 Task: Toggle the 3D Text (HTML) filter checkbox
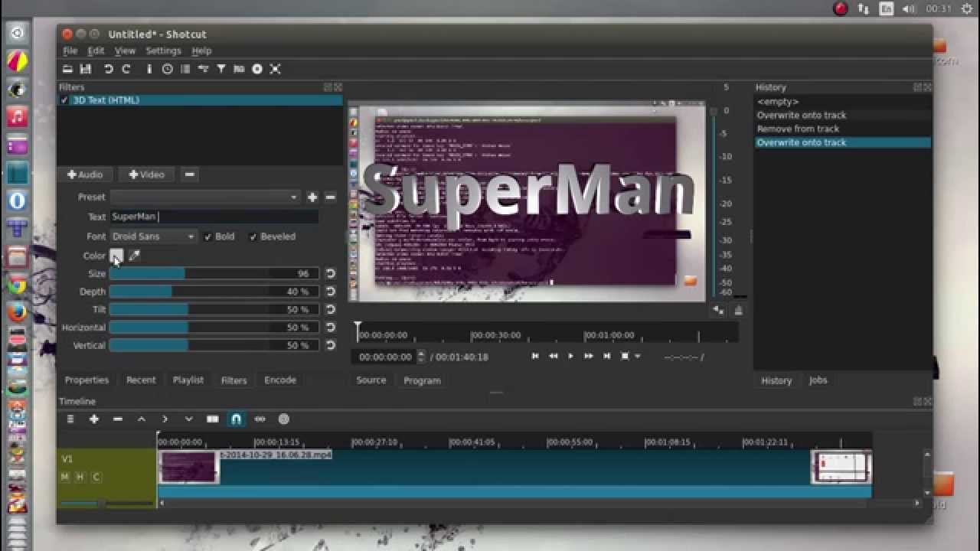(x=64, y=100)
